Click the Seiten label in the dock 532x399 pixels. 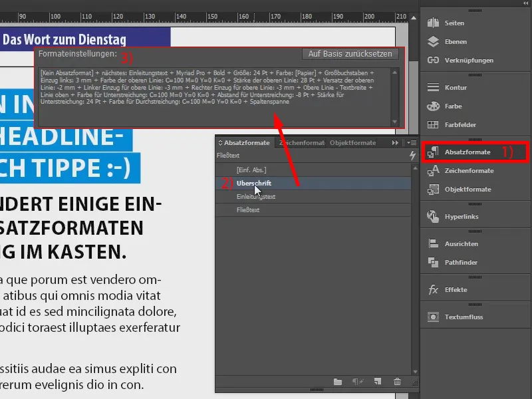[454, 23]
